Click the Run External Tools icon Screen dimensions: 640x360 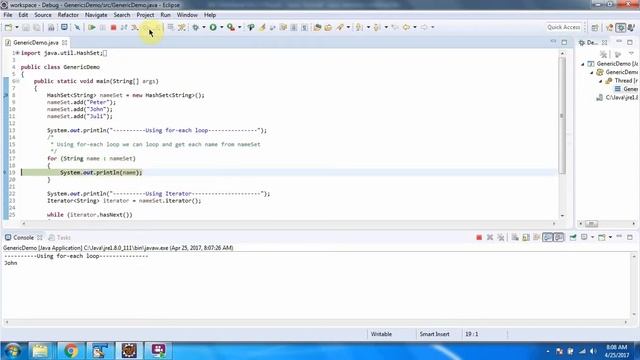(231, 27)
